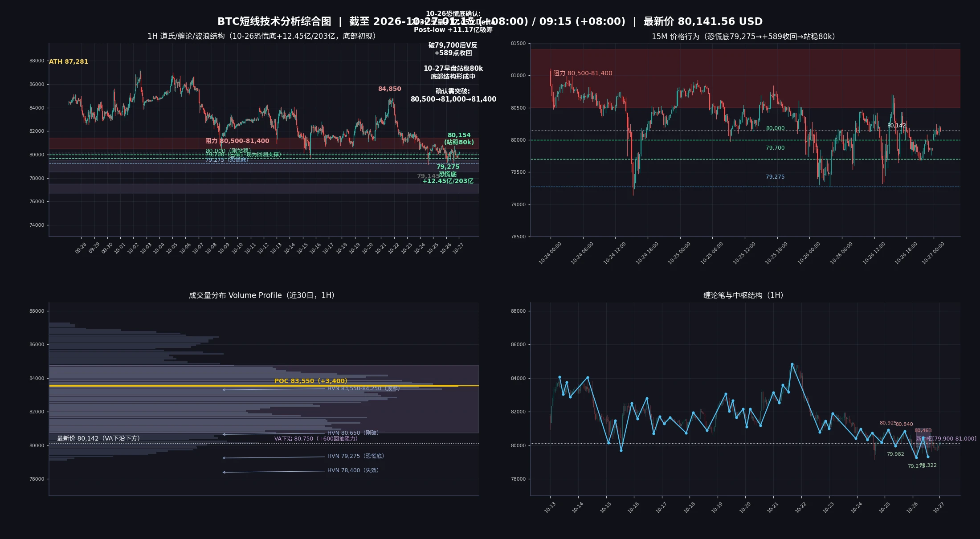Click the '80,925' pivot label in the 缠论 chart
The image size is (980, 539).
(x=888, y=423)
